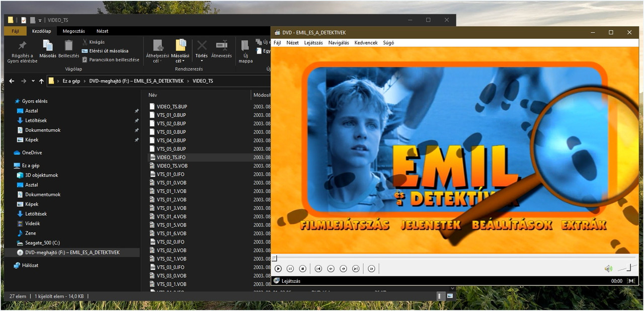This screenshot has width=644, height=311.
Task: Sort files by the Név column header
Action: [153, 95]
